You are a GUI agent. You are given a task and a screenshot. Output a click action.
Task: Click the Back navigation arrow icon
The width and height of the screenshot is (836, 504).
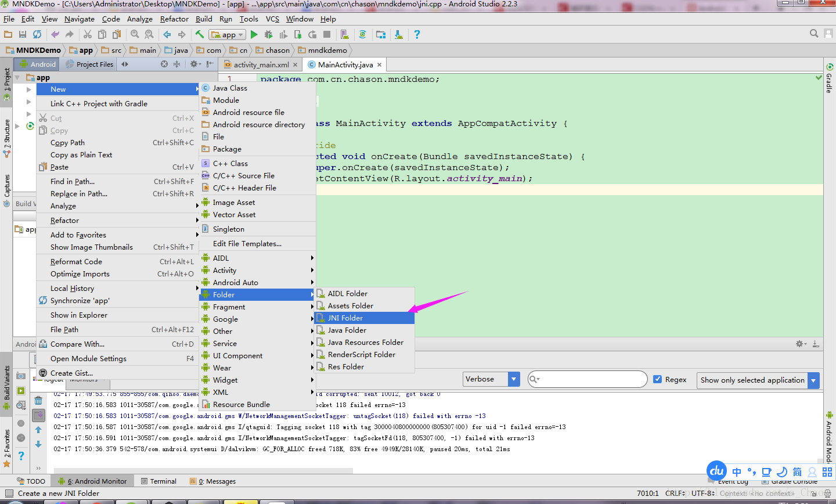(167, 34)
